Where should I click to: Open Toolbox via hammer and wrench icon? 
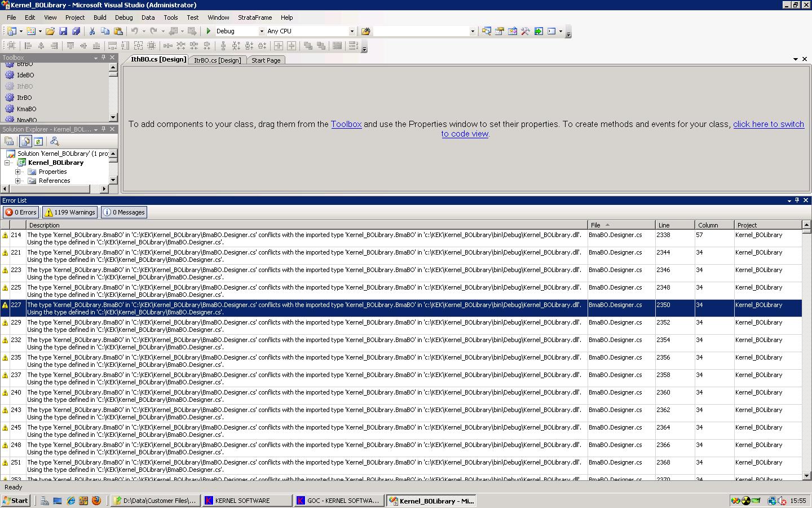point(525,31)
